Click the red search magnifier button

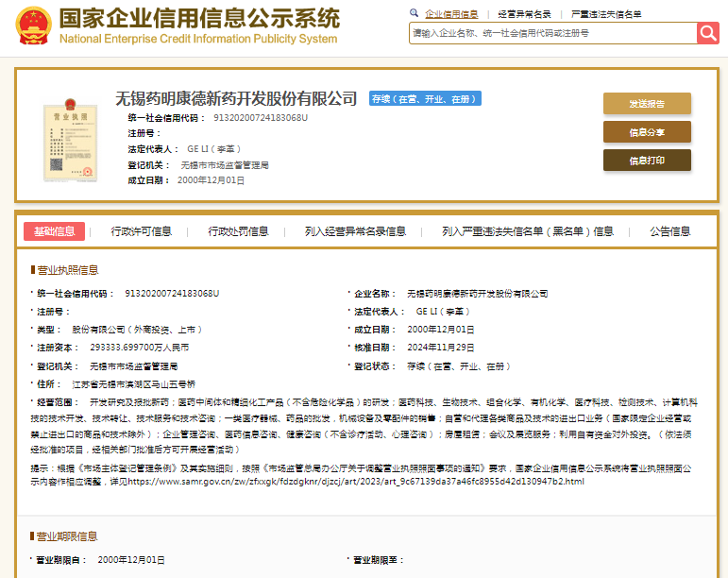[707, 33]
